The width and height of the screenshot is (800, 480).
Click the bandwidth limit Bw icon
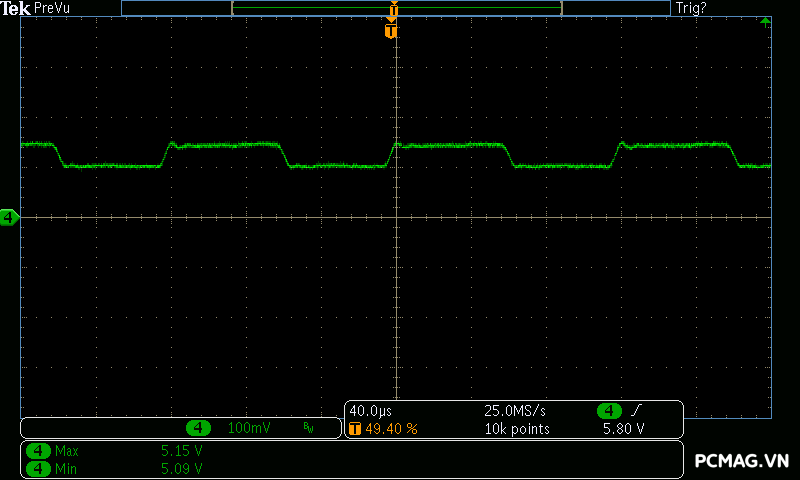point(308,428)
